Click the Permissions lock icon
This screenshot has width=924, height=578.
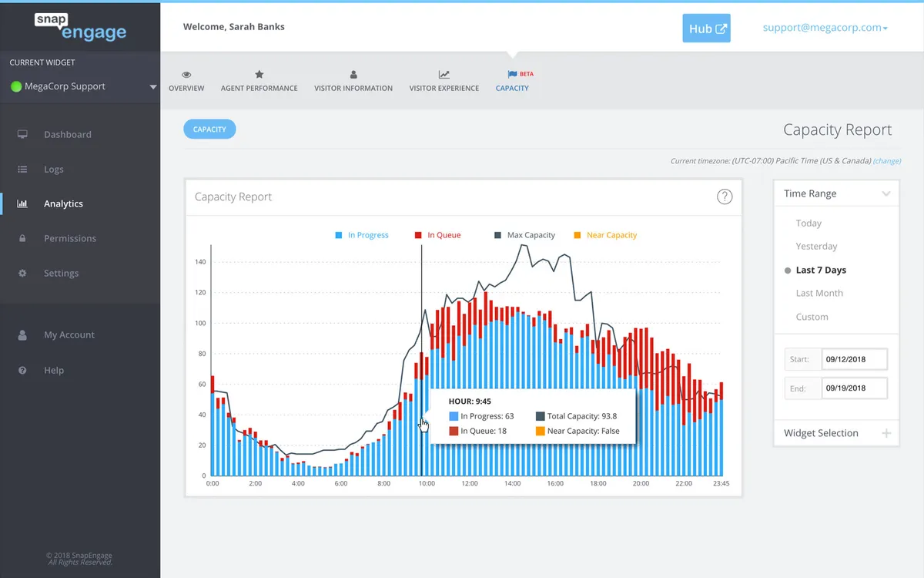[x=22, y=239]
